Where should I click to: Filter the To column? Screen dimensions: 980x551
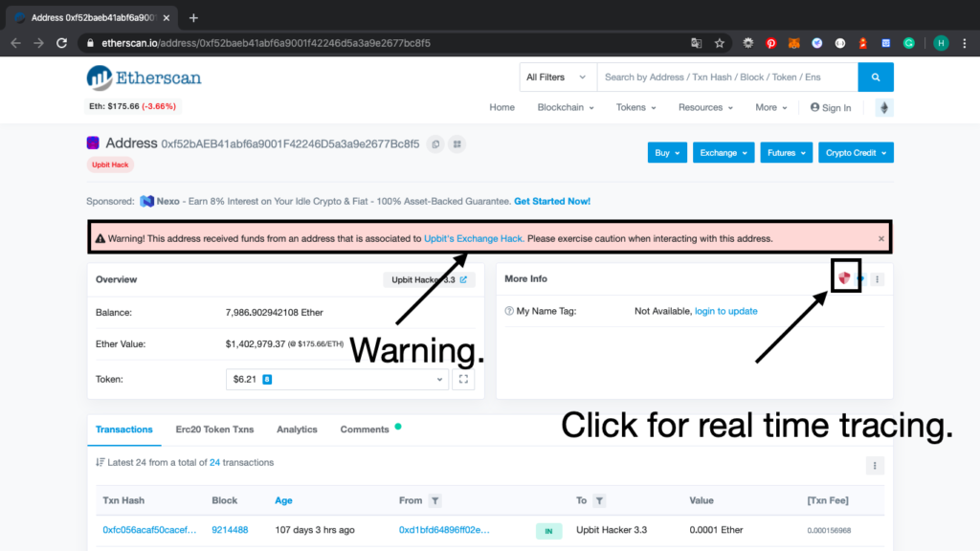[x=599, y=500]
